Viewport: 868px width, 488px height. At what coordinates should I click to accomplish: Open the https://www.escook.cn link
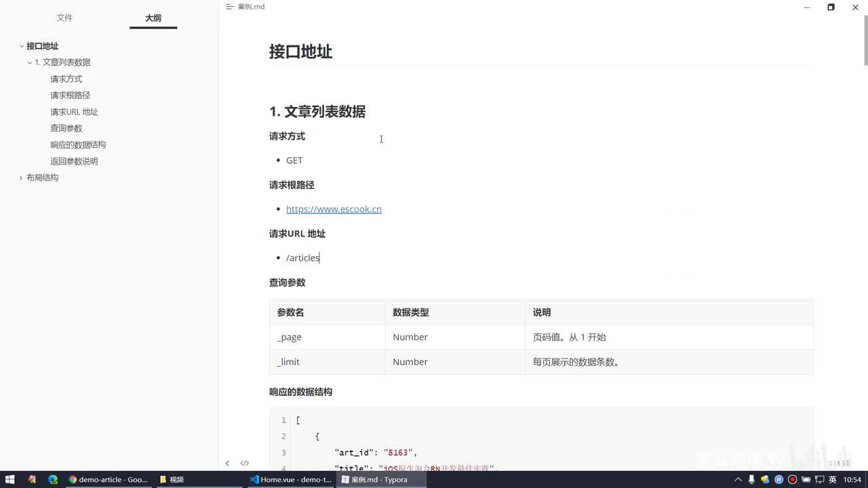click(334, 209)
